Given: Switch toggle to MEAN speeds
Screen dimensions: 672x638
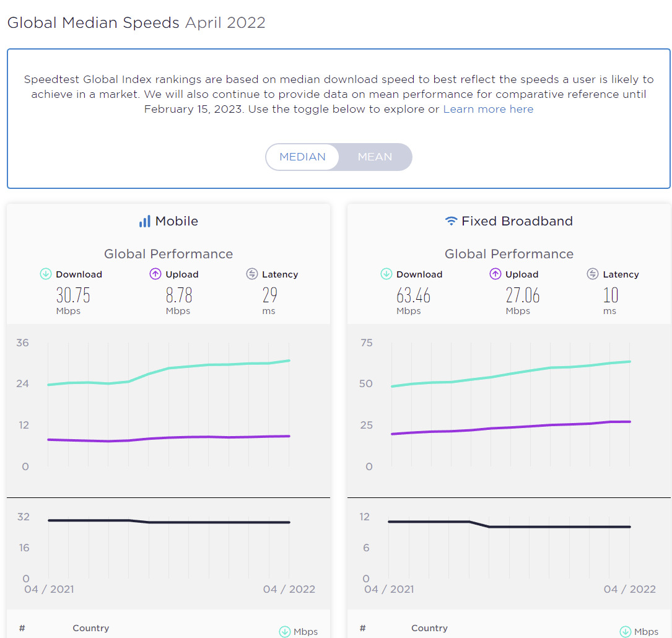Looking at the screenshot, I should (375, 157).
